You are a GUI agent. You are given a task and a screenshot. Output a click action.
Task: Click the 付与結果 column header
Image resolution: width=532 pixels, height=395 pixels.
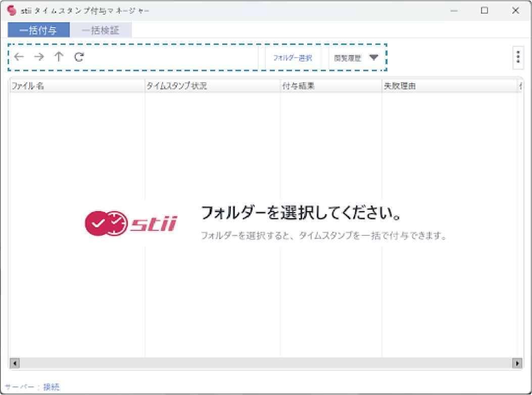(330, 86)
